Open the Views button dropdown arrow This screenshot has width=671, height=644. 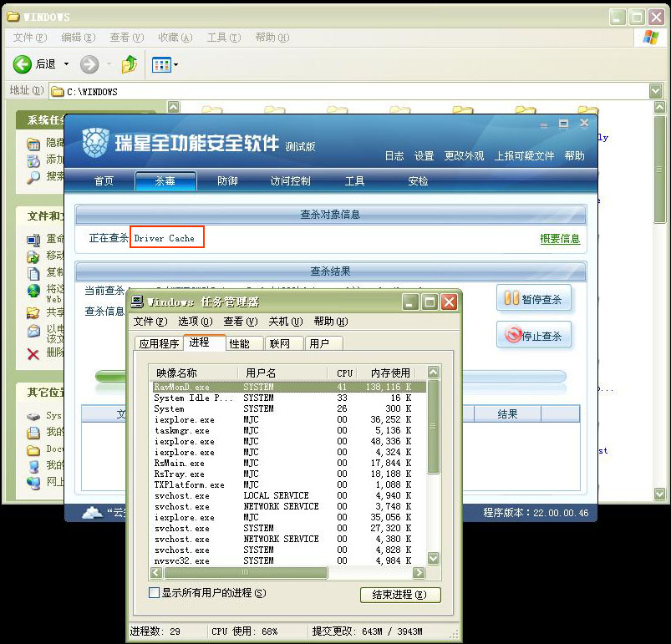175,65
